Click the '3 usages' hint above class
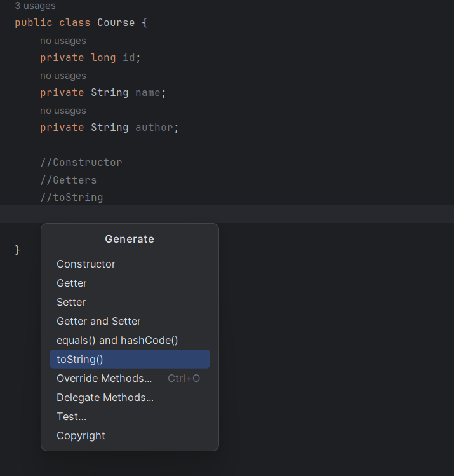Image resolution: width=454 pixels, height=476 pixels. pos(35,6)
